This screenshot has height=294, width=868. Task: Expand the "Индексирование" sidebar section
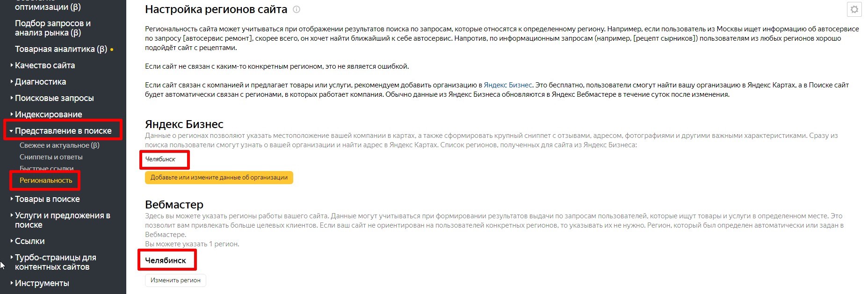pyautogui.click(x=48, y=114)
